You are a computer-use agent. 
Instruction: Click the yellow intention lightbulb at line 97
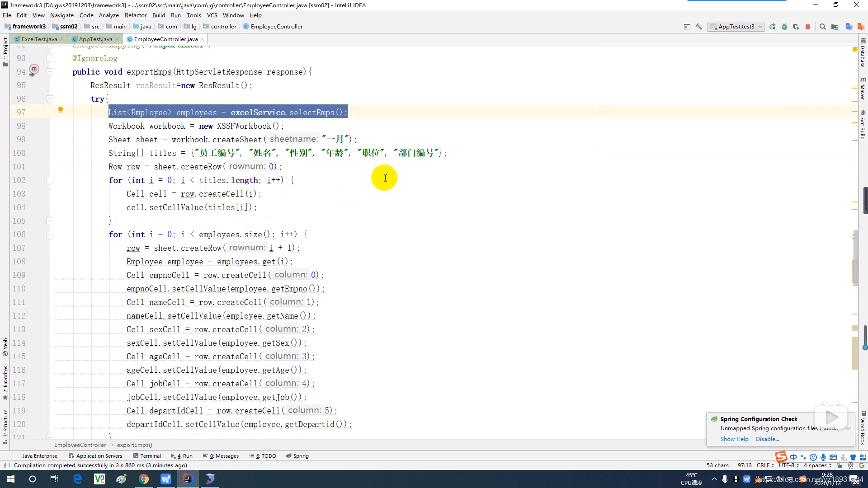coord(61,110)
